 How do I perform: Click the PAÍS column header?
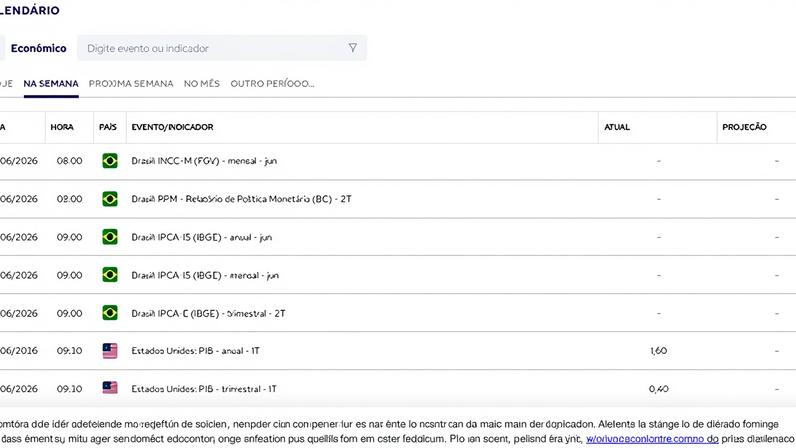tap(108, 127)
